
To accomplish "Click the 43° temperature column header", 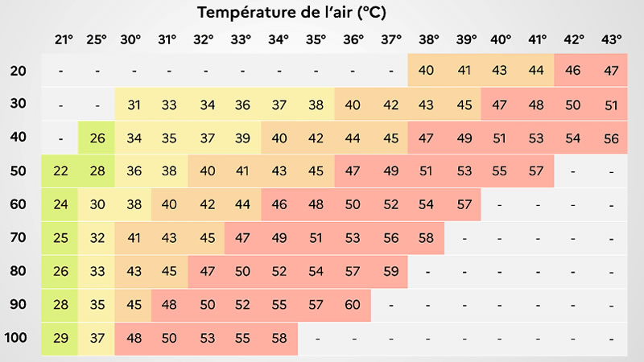I will pyautogui.click(x=611, y=39).
